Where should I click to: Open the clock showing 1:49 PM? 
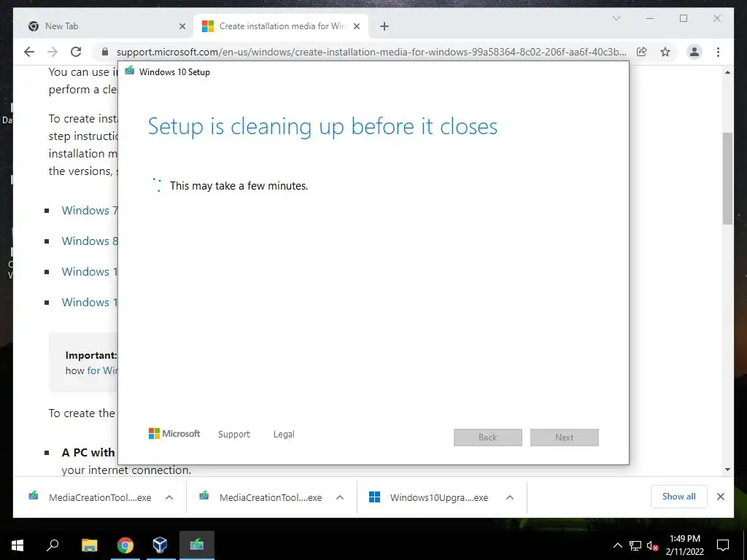pos(684,545)
